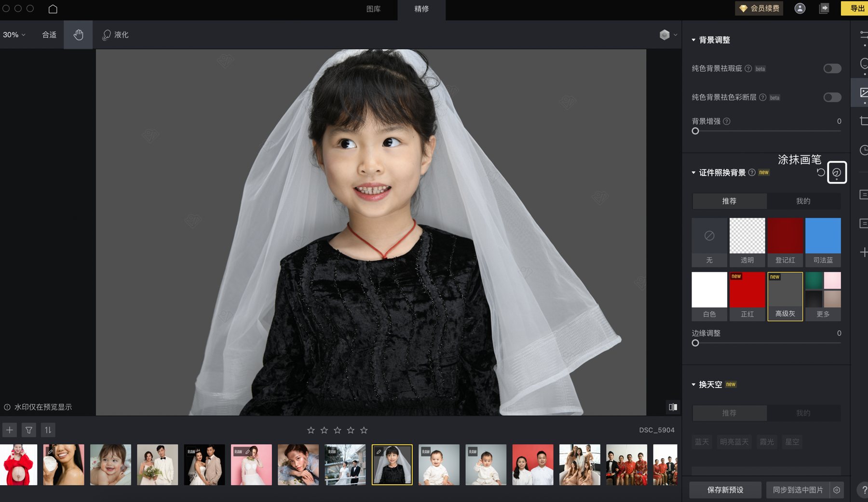Click the first rating star
The width and height of the screenshot is (868, 502).
click(311, 430)
